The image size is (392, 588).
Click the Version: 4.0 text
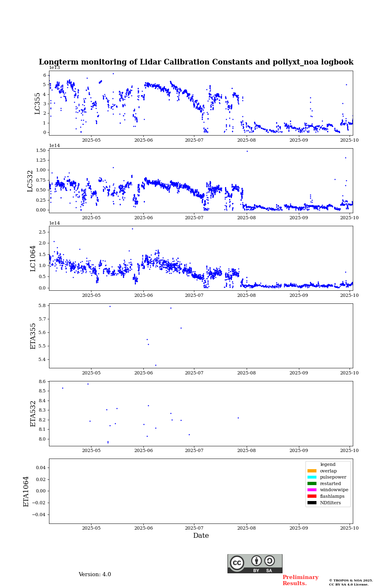(x=95, y=575)
